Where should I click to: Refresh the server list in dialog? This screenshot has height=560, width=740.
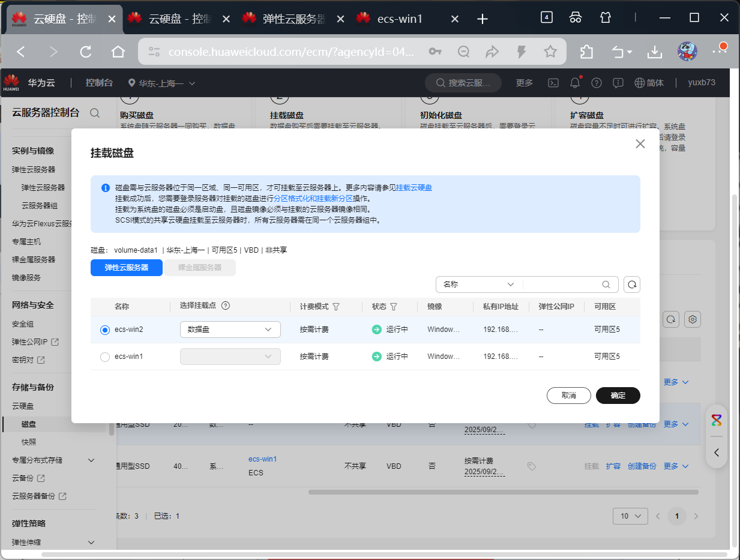(x=632, y=284)
